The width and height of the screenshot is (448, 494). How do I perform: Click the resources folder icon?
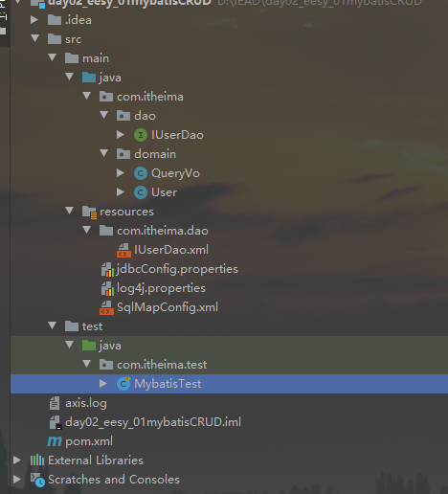(x=89, y=212)
